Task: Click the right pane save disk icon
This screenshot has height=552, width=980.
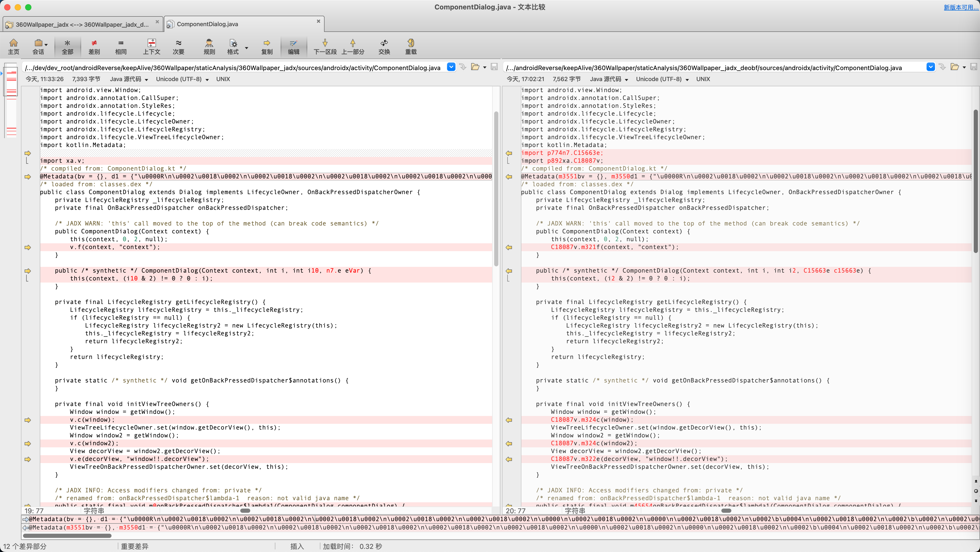Action: click(973, 67)
